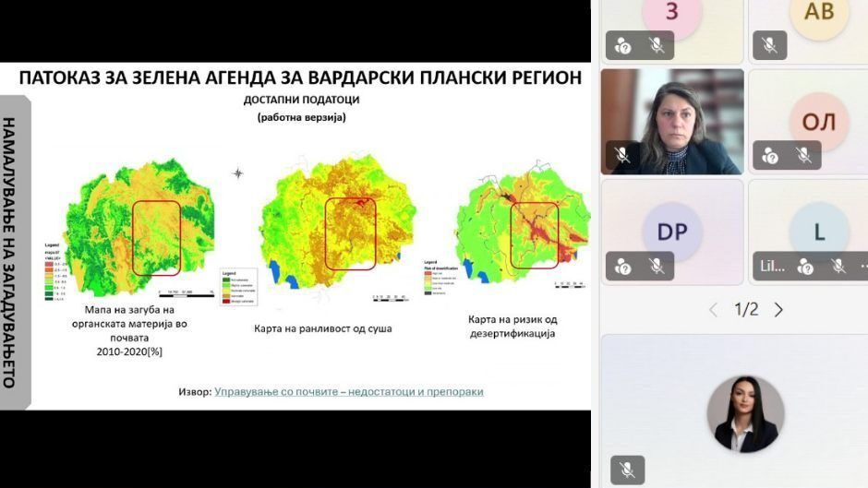
Task: Click participant status icon on L tile
Action: tap(805, 267)
